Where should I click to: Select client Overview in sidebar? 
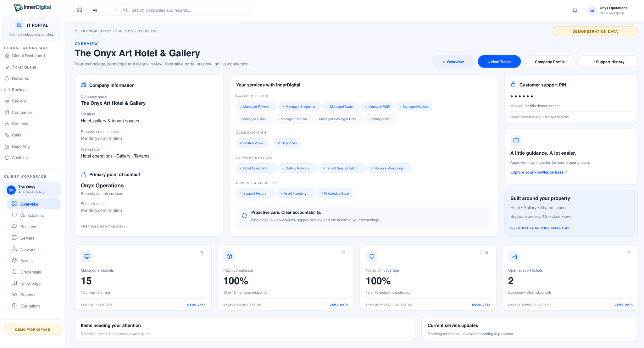(34, 204)
